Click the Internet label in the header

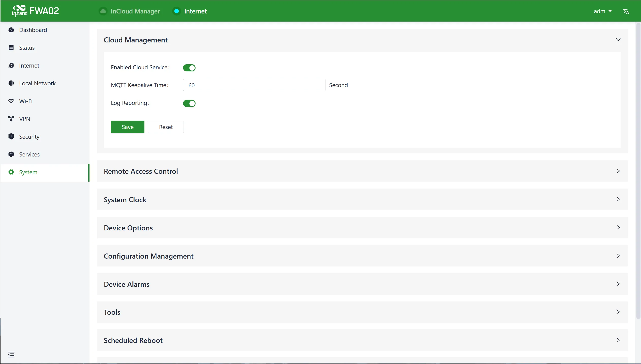click(x=195, y=11)
